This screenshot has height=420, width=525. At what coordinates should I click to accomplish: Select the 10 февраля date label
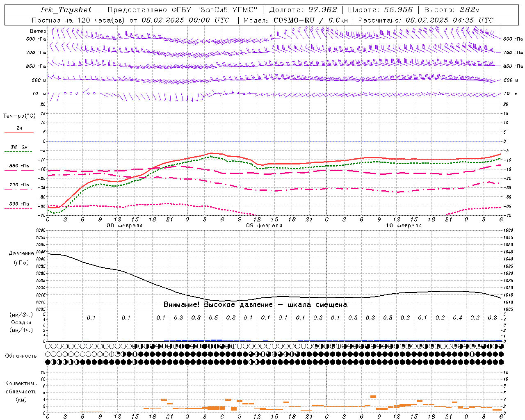[x=404, y=226]
